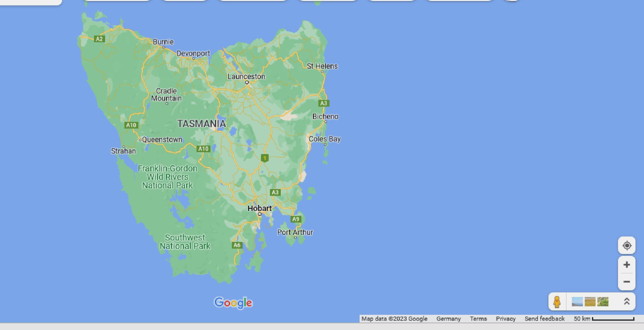Open the Terms link
Image resolution: width=644 pixels, height=330 pixels.
point(478,319)
